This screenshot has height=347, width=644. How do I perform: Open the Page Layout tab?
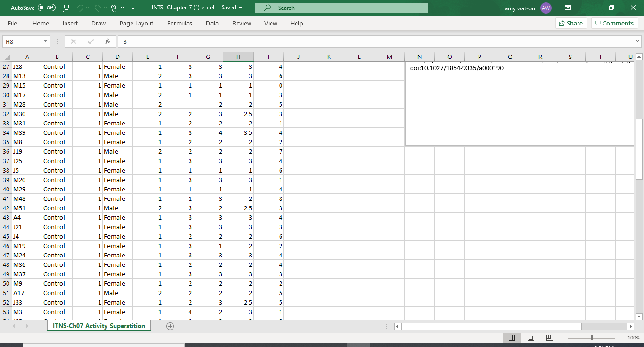coord(136,24)
